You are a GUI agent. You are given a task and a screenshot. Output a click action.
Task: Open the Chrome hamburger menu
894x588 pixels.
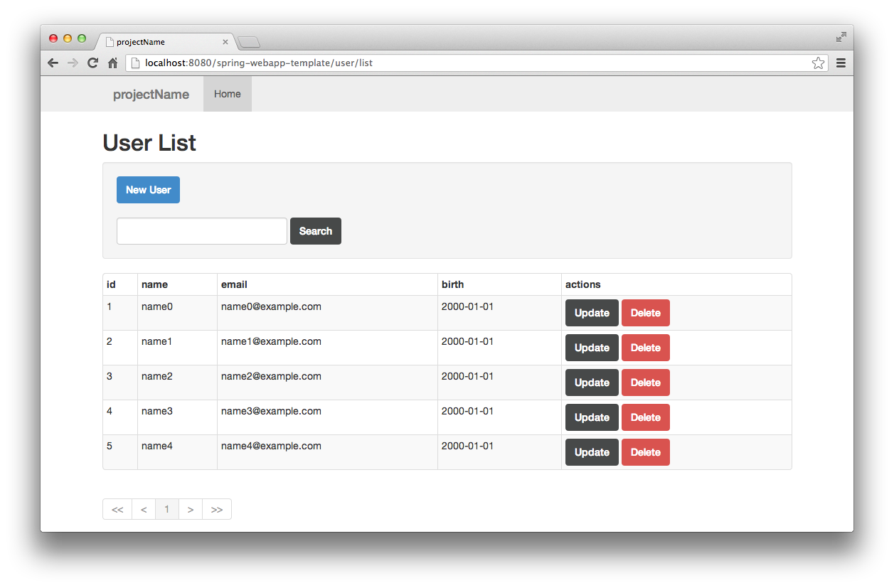841,63
